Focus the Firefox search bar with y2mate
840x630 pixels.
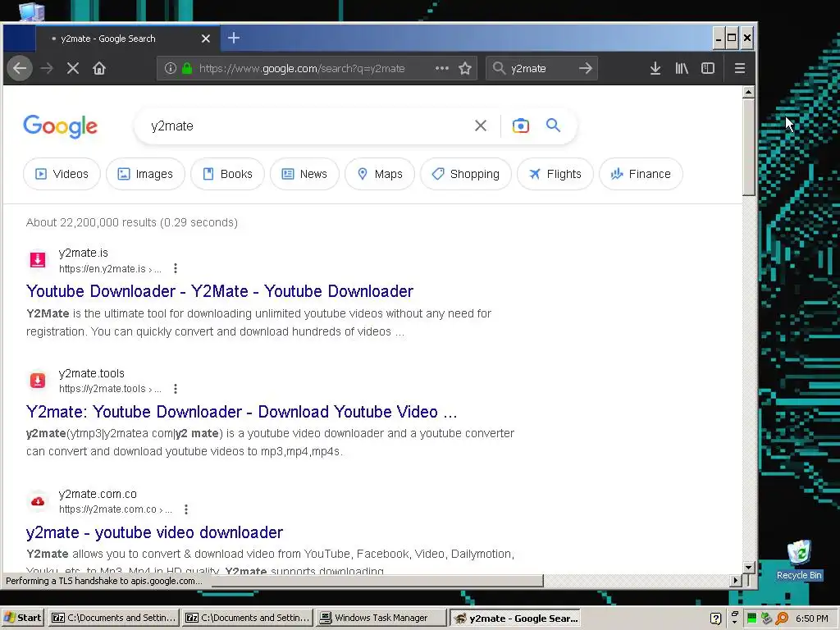pos(541,69)
